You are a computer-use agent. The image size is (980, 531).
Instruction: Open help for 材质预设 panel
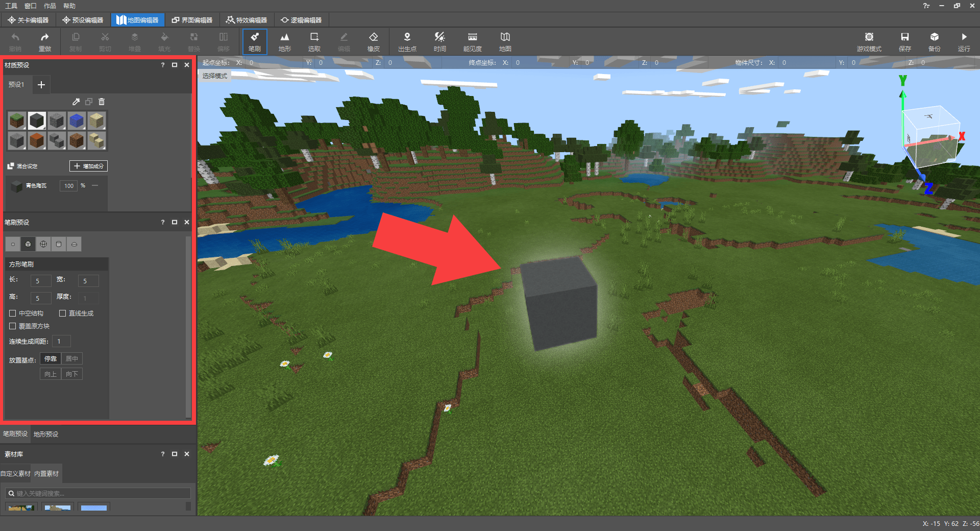163,65
